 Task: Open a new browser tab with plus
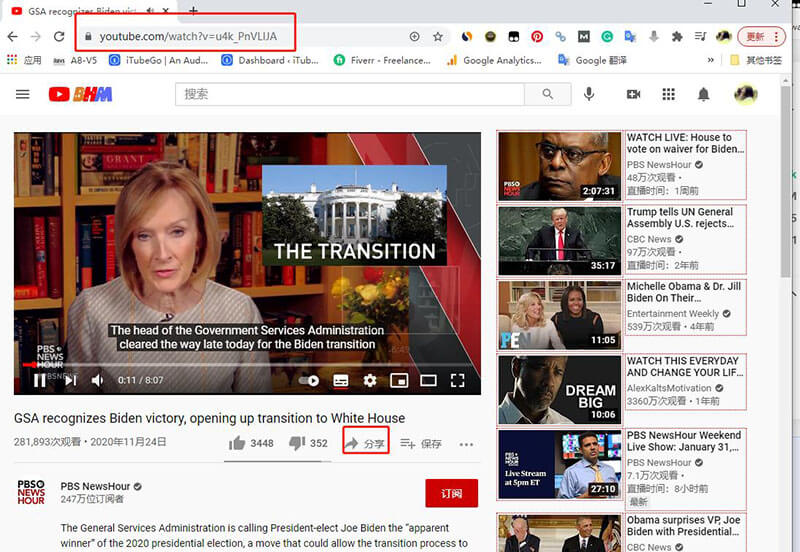pos(193,10)
